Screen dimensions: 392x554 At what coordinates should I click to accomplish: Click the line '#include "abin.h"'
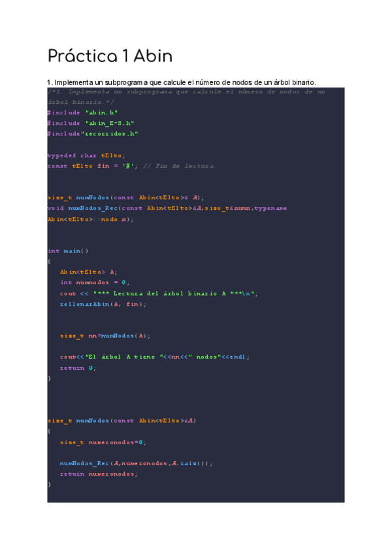pyautogui.click(x=83, y=113)
